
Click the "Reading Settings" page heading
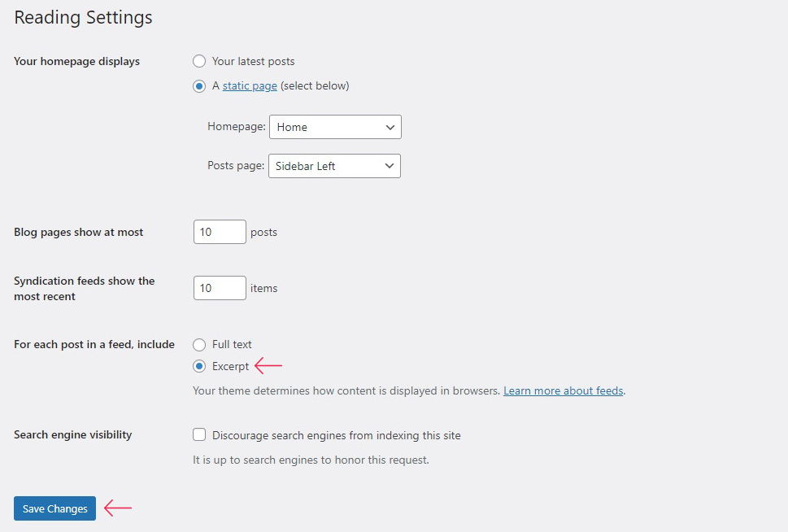[83, 17]
